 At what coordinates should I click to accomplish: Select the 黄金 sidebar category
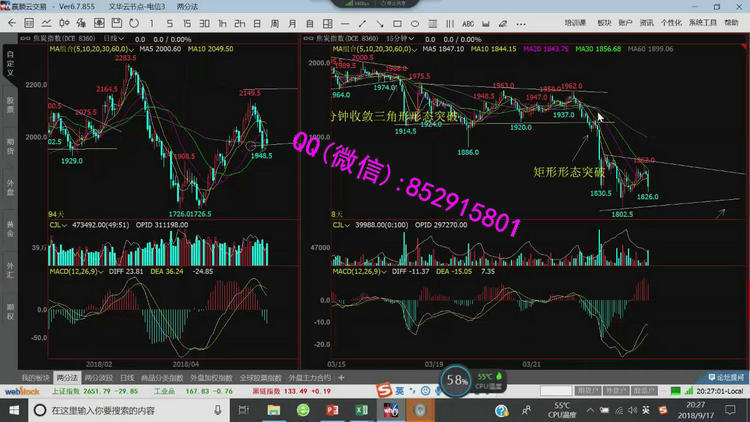10,228
